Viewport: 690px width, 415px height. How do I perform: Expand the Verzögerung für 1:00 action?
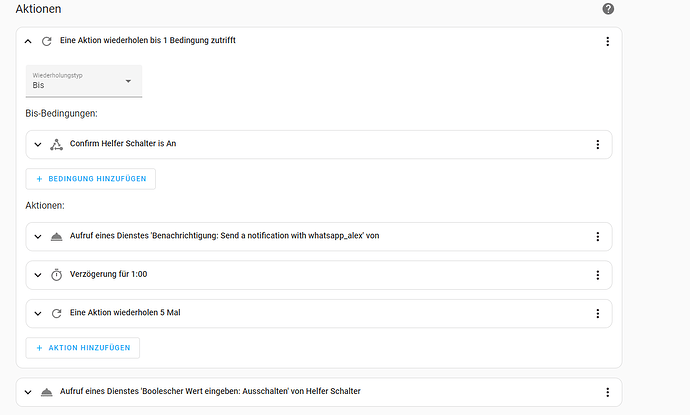click(x=38, y=275)
